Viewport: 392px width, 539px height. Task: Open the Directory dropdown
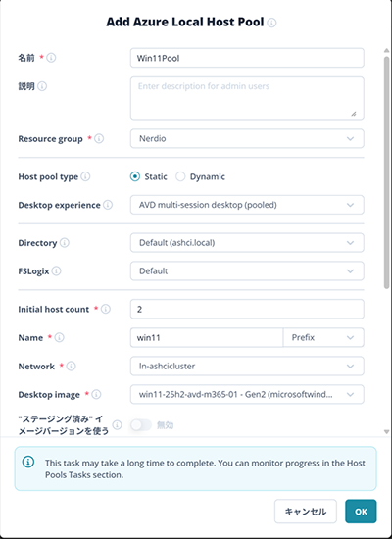pyautogui.click(x=247, y=243)
